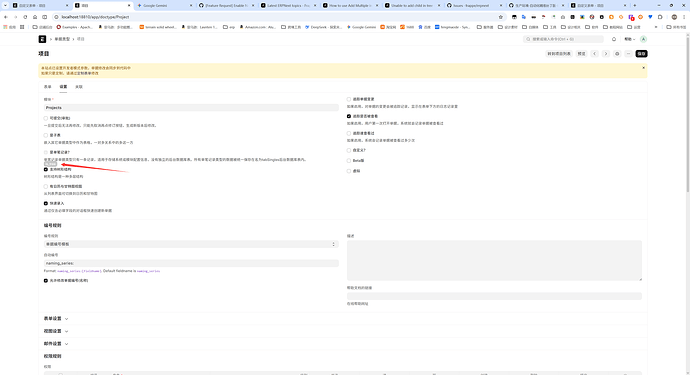
Task: Toggle the 可提交(审批) submittable checkbox
Action: point(46,118)
